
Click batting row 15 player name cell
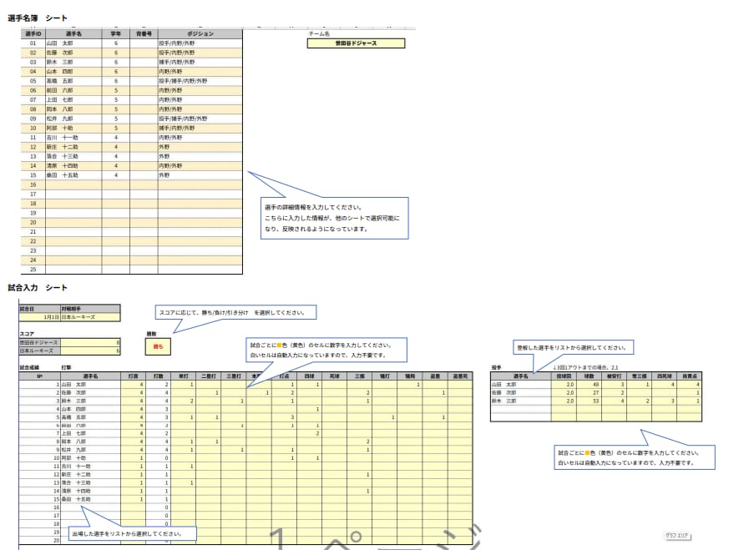point(90,499)
